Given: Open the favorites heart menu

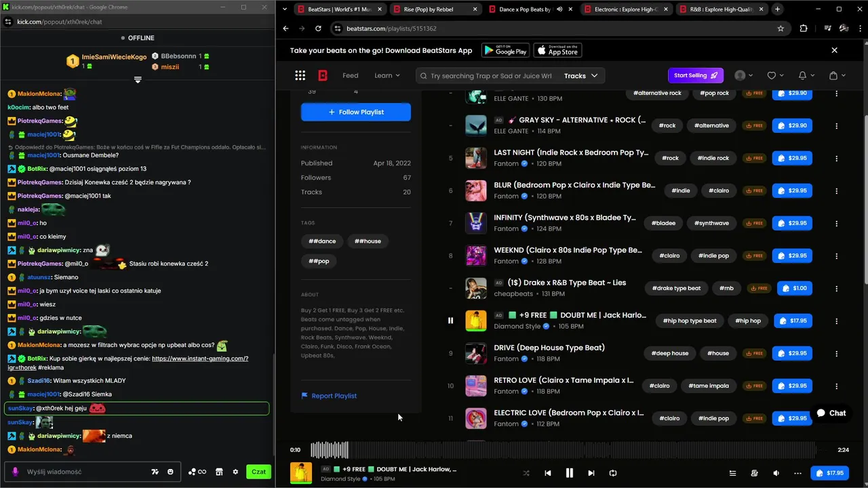Looking at the screenshot, I should point(774,75).
